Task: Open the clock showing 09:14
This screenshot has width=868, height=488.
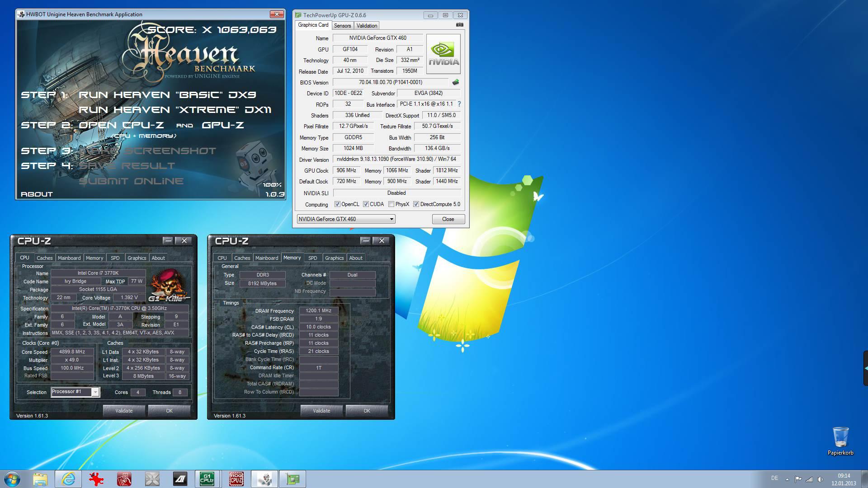Action: (844, 479)
